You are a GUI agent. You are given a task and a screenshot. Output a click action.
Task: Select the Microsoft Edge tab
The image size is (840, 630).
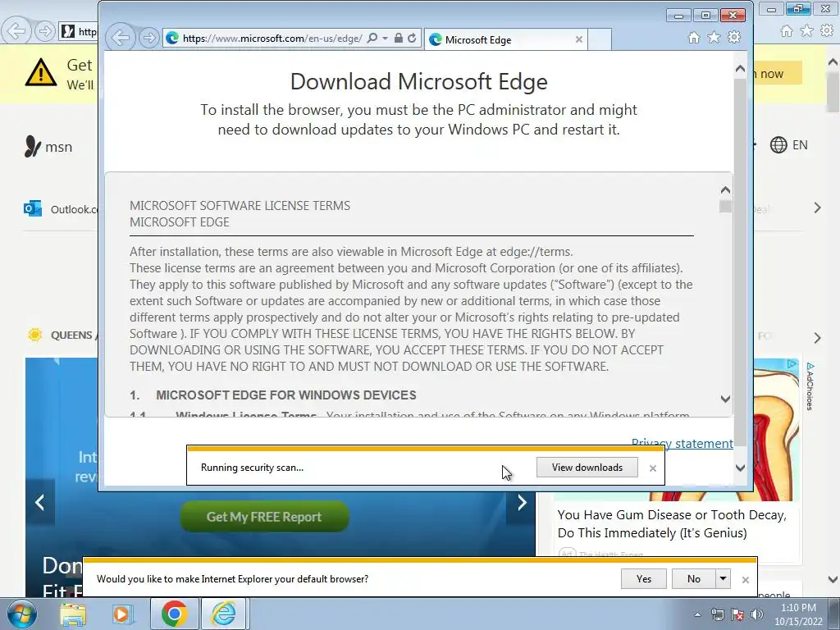[504, 39]
